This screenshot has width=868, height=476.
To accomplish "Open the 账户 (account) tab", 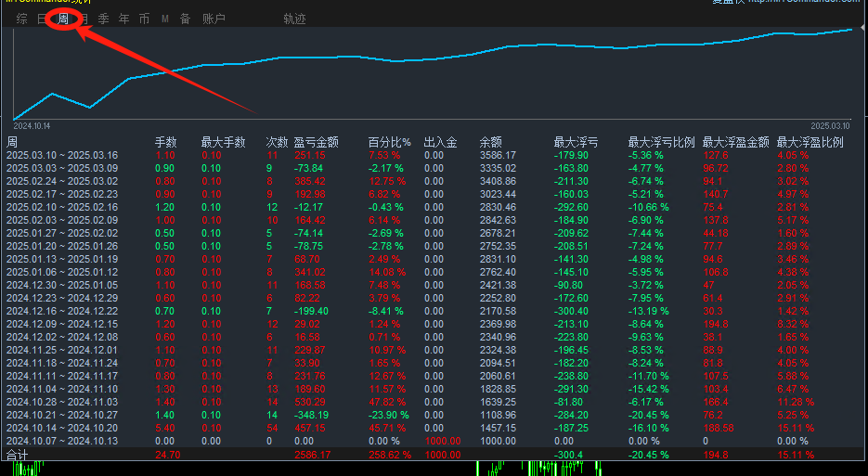I will 214,19.
